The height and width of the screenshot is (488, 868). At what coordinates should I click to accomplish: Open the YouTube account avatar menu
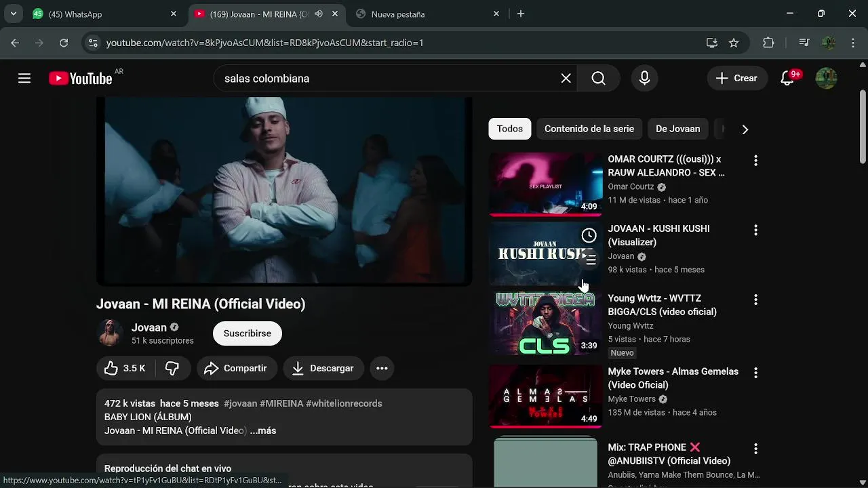pyautogui.click(x=826, y=79)
